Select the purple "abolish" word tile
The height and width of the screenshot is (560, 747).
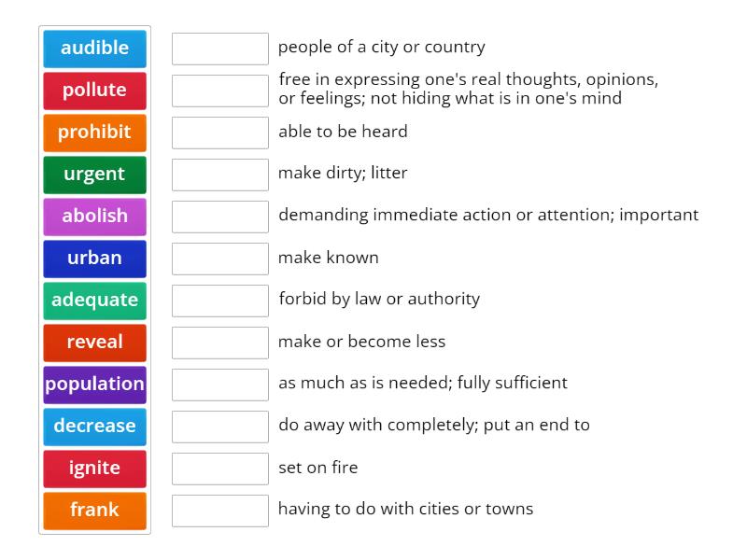click(x=94, y=217)
